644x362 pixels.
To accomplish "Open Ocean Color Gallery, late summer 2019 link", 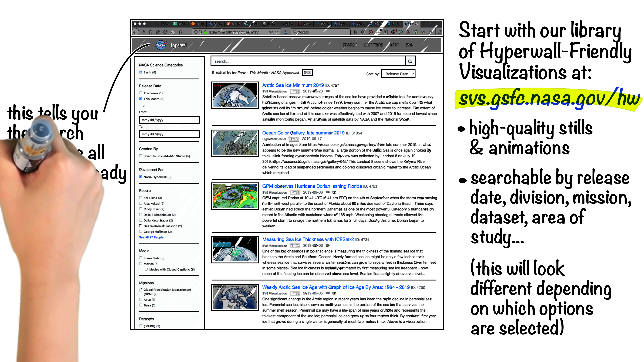I will pos(303,133).
